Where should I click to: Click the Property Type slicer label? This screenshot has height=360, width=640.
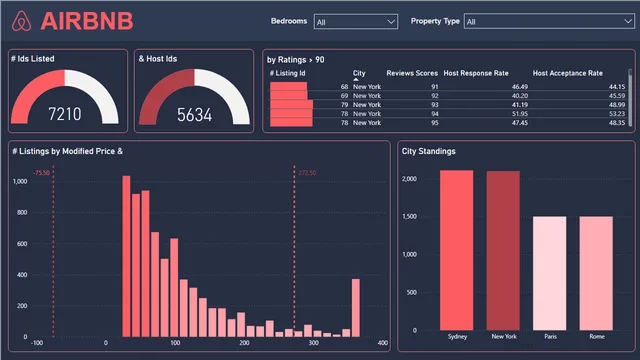click(435, 21)
